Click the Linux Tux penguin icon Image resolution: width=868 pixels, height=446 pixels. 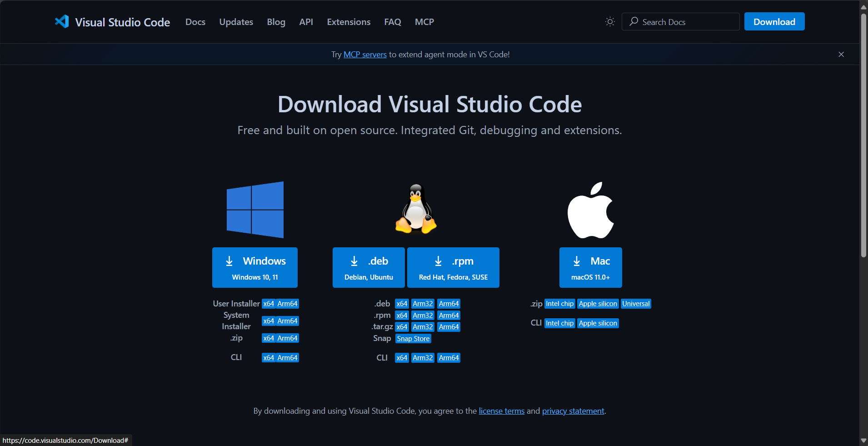[x=416, y=209]
